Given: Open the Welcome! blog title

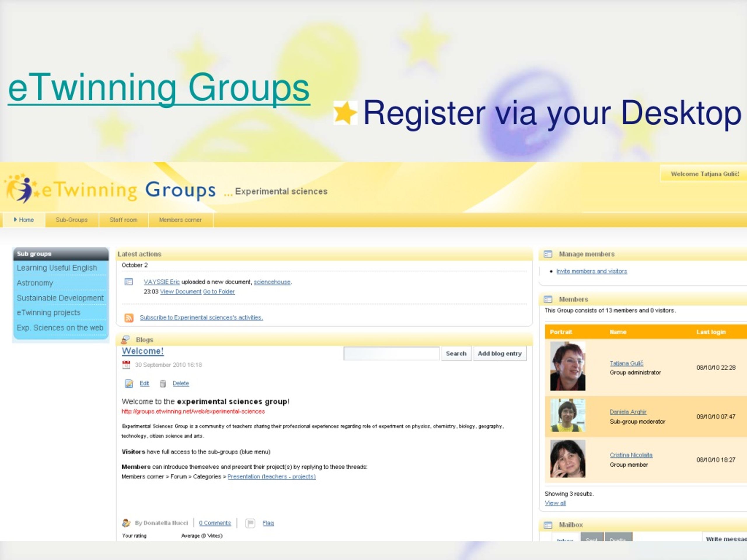Looking at the screenshot, I should [142, 351].
